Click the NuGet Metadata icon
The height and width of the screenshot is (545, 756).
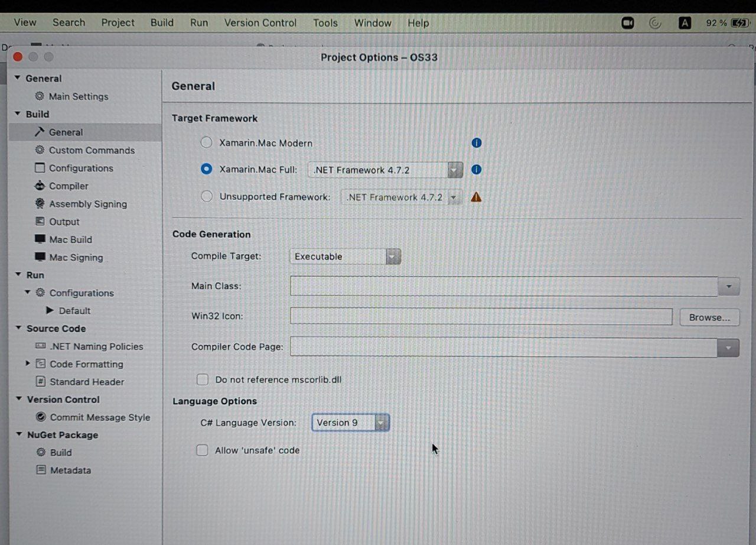[41, 470]
